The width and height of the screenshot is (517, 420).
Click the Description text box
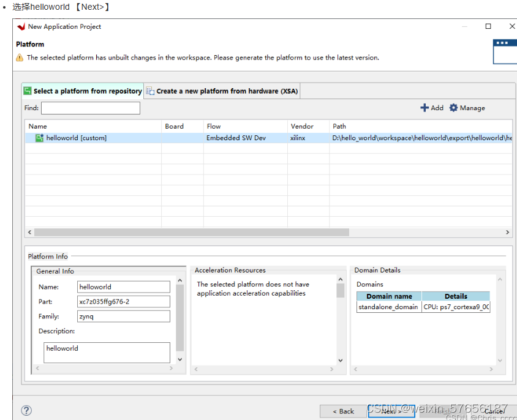[107, 353]
